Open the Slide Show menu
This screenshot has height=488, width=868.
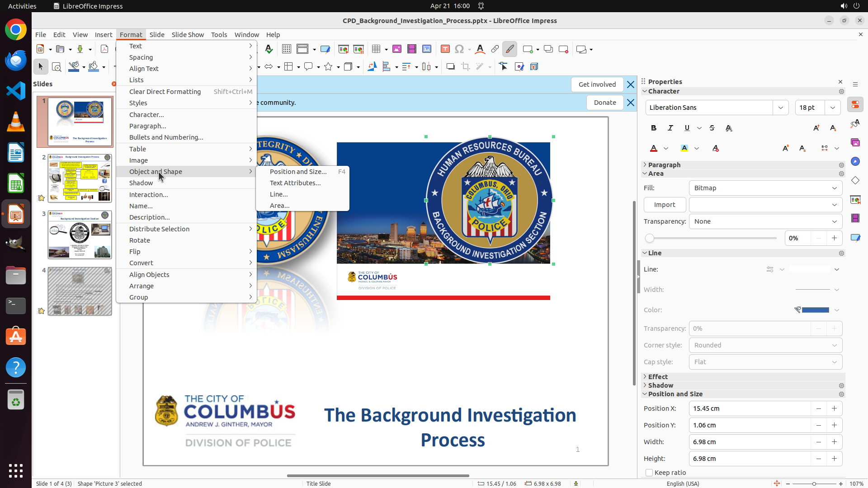(x=188, y=34)
